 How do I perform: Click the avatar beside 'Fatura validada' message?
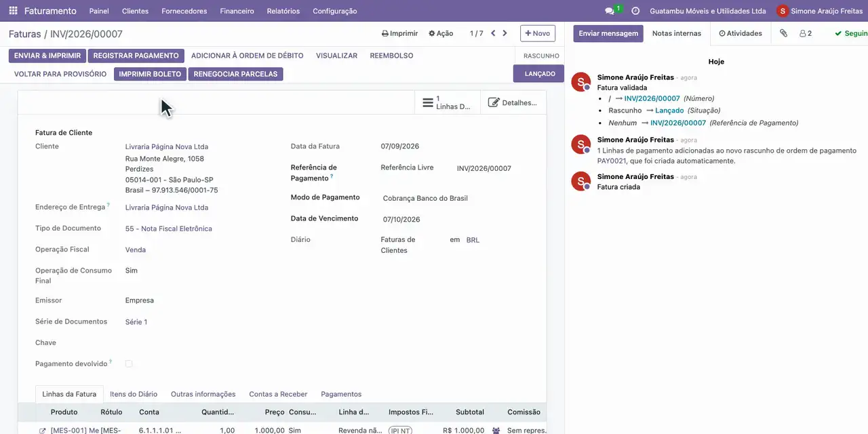point(581,81)
